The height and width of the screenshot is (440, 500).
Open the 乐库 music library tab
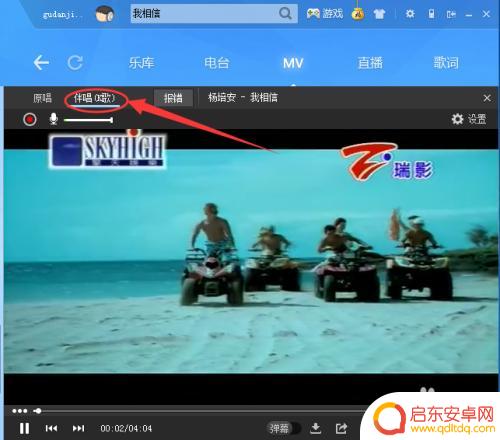[141, 63]
